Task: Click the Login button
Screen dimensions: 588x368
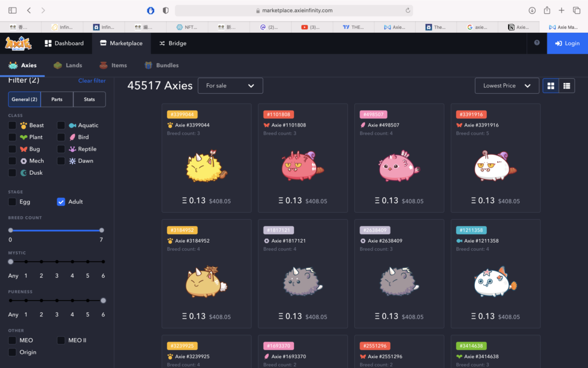Action: coord(567,43)
